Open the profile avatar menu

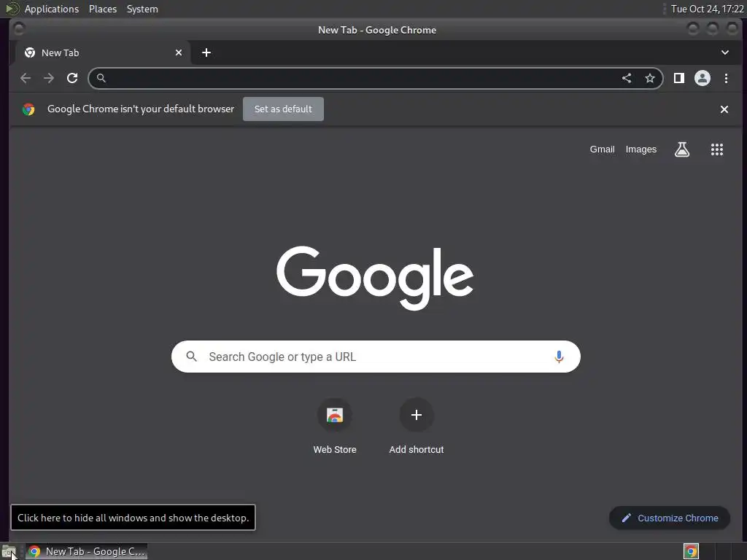click(703, 78)
